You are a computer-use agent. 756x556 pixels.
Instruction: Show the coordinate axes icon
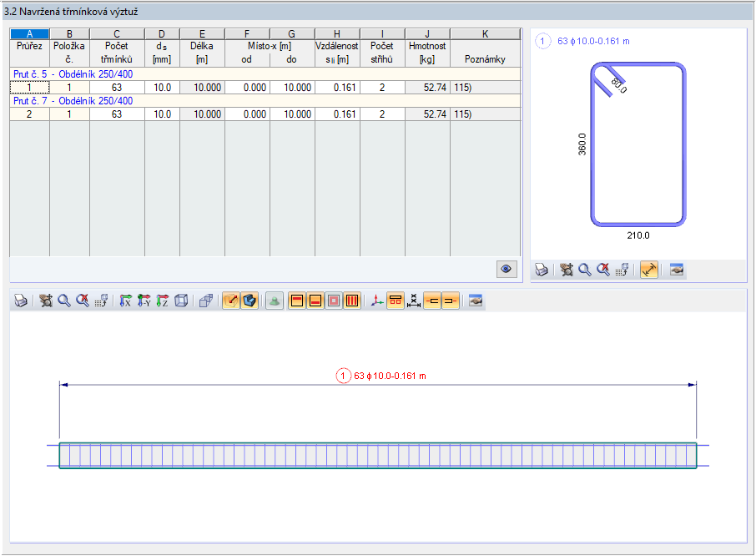377,301
